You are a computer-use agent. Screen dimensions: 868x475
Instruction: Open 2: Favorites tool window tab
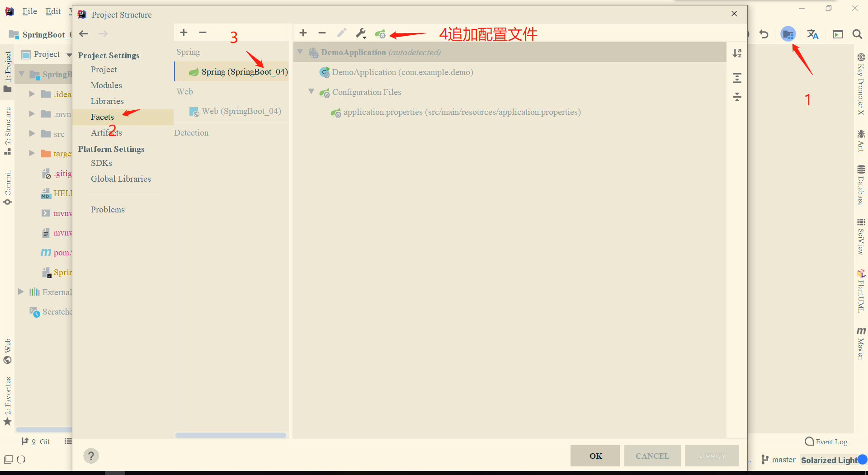point(8,401)
